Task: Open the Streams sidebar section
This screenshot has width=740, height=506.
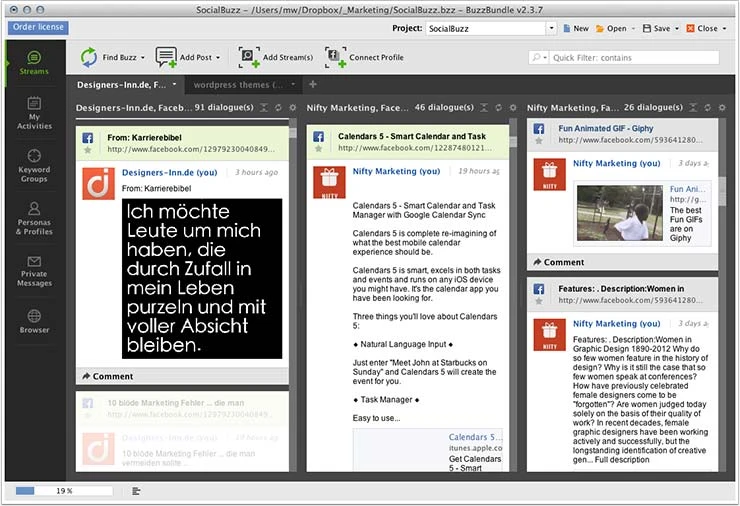Action: coord(34,63)
